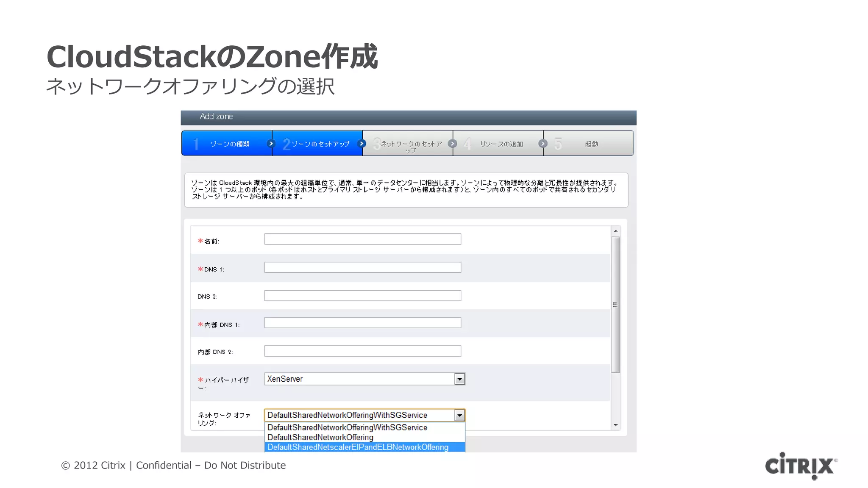This screenshot has height=488, width=868.
Task: Pick DefaultSharedNetworkOfferingWithSGService in dropdown list
Action: (x=347, y=427)
